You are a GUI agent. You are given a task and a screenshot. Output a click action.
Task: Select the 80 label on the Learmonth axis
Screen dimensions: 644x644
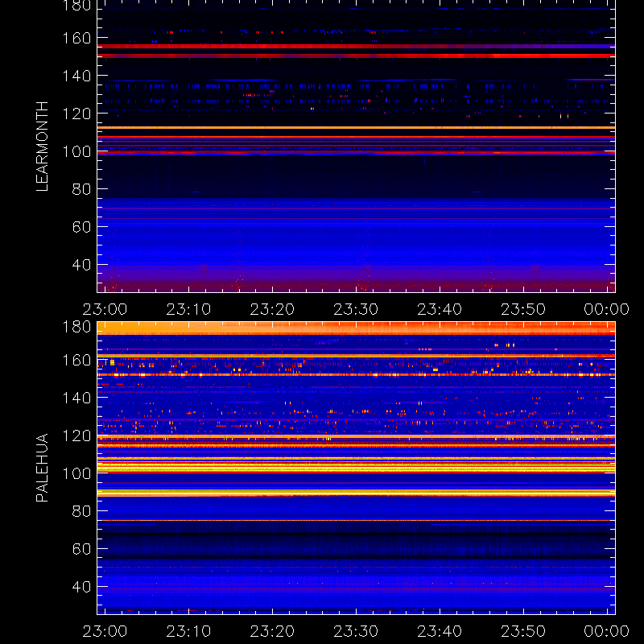point(81,189)
